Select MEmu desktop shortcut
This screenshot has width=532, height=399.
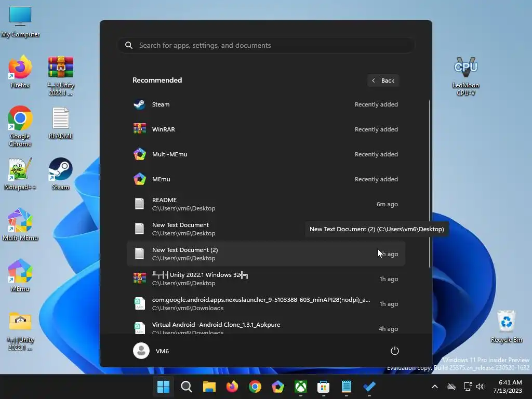[x=20, y=275]
